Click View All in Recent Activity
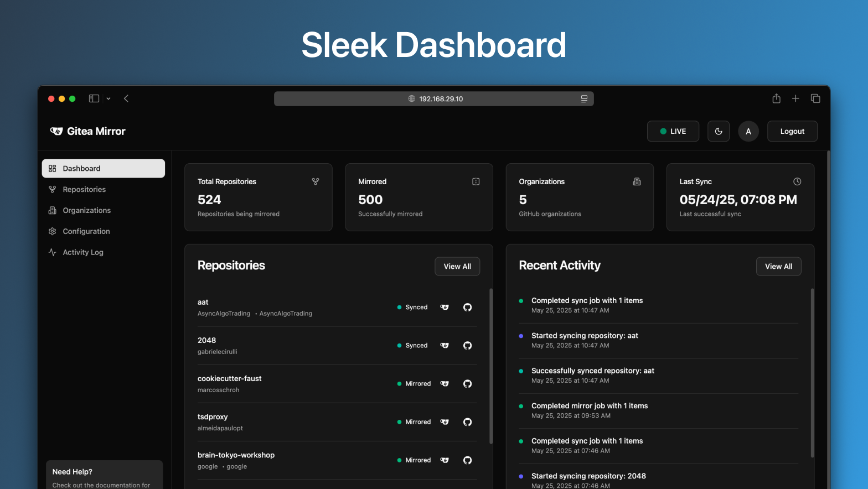868x489 pixels. [778, 267]
